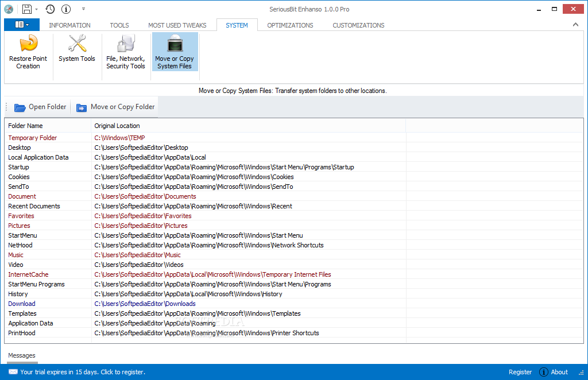Select the StartMenu Programs row
The width and height of the screenshot is (588, 380).
pos(293,284)
